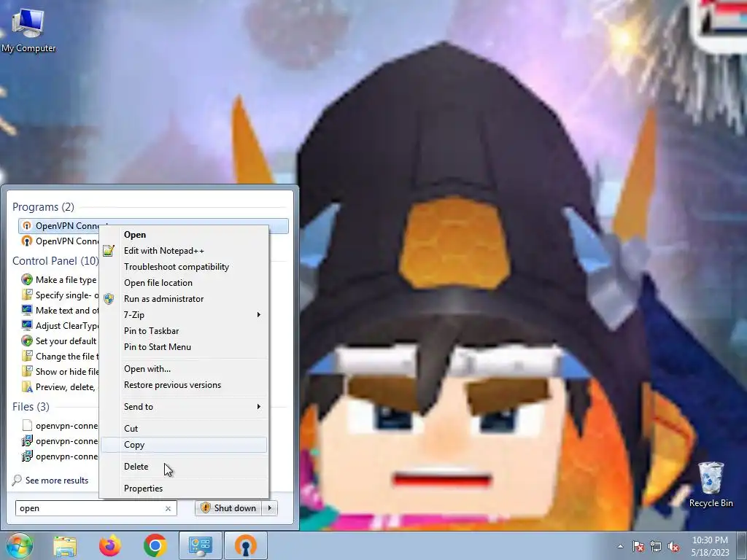Expand the 7-Zip submenu arrow
Image resolution: width=747 pixels, height=560 pixels.
(259, 315)
